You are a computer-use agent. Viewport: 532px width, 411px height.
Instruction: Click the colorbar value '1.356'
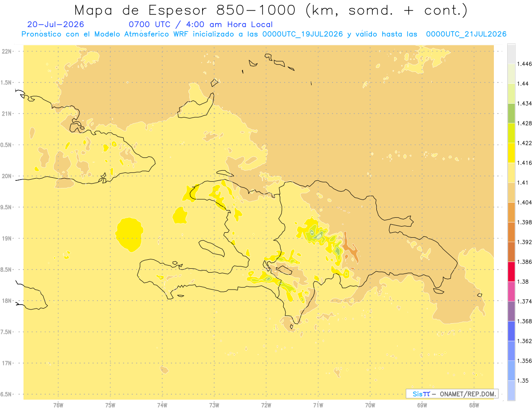(524, 361)
